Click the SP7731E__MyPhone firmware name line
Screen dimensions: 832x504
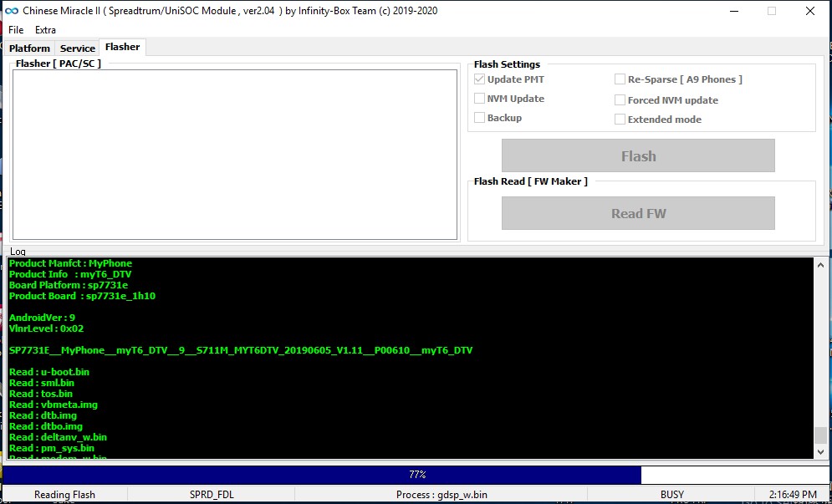pos(241,350)
